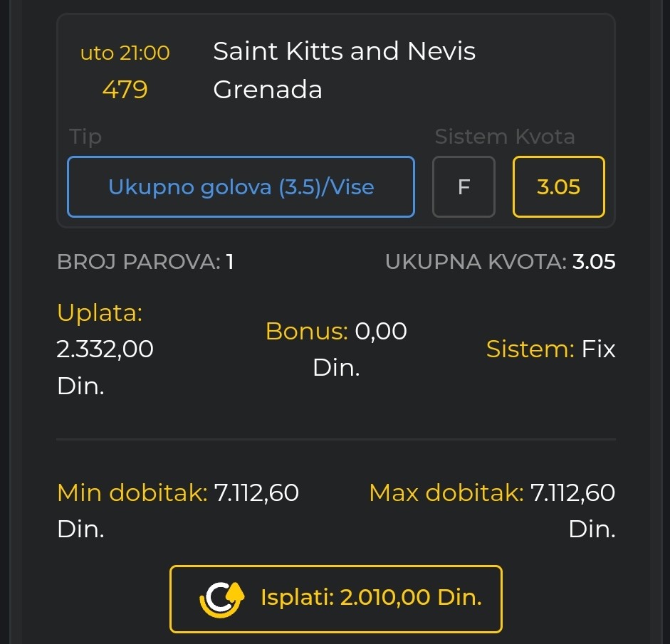Tap the Sistem: Fix label
Screen dimensions: 670x644
[551, 349]
